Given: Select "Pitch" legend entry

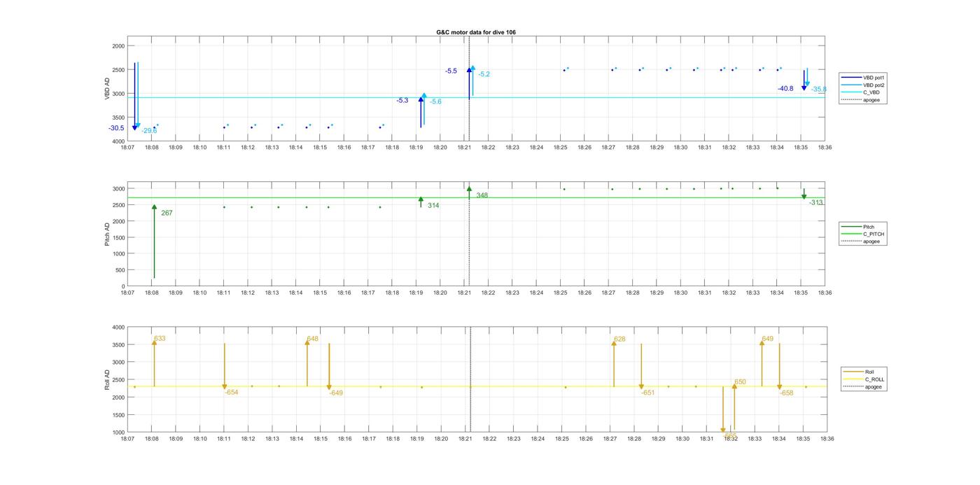Looking at the screenshot, I should tap(859, 227).
